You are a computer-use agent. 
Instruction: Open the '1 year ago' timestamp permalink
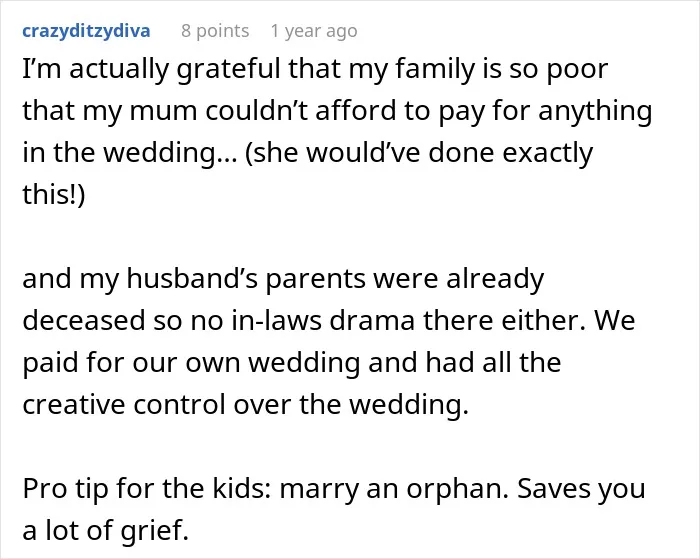314,31
